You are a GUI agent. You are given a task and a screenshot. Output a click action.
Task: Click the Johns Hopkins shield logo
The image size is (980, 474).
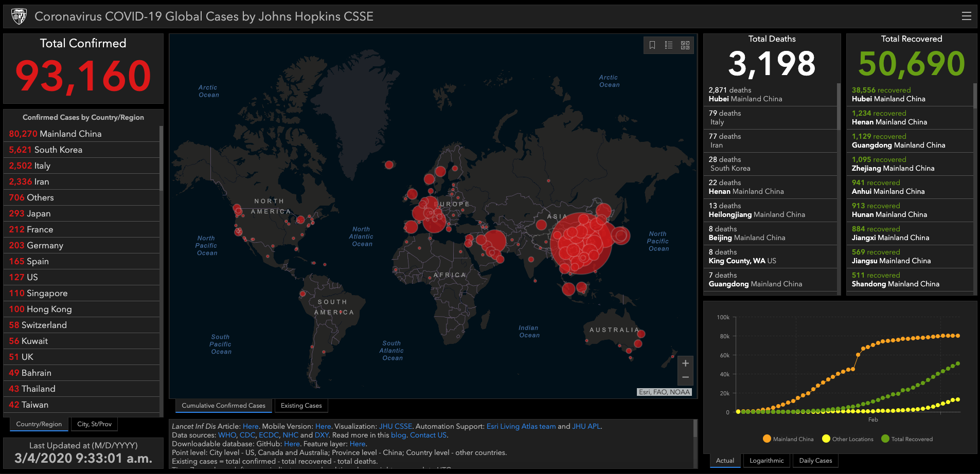(19, 16)
